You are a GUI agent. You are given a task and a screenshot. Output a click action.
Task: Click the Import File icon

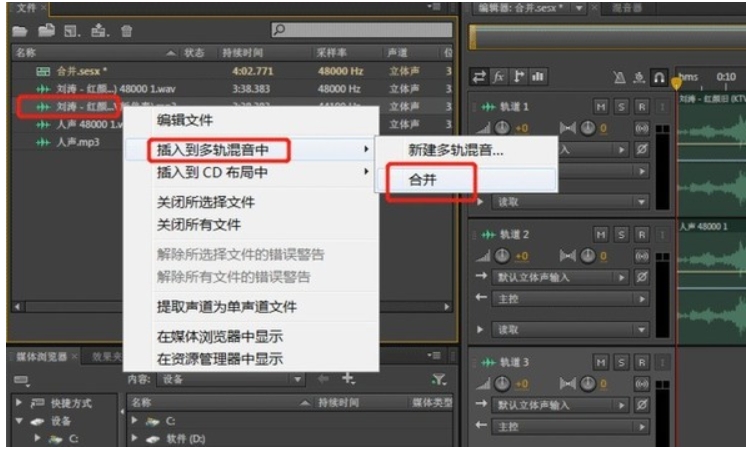(46, 31)
